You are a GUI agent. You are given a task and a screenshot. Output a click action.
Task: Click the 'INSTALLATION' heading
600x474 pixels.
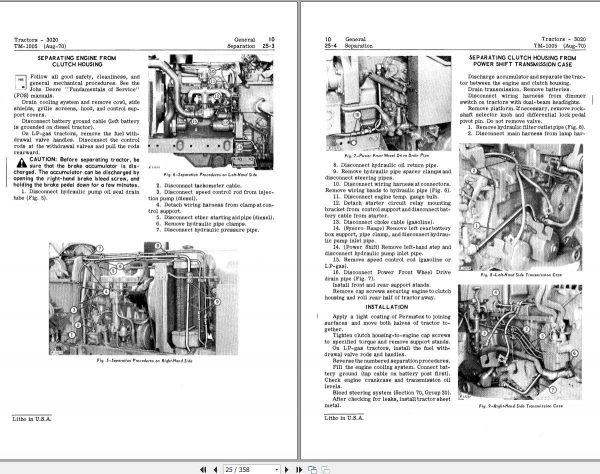coord(387,307)
